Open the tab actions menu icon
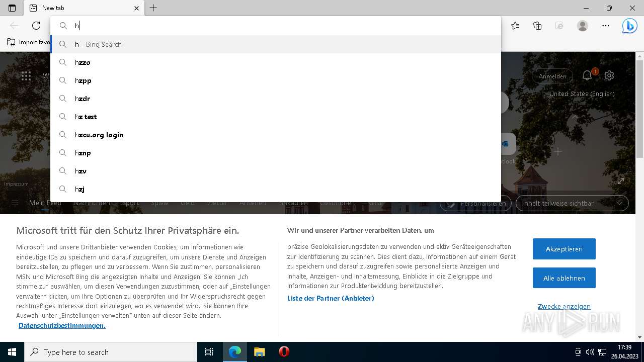Image resolution: width=644 pixels, height=362 pixels. 12,8
